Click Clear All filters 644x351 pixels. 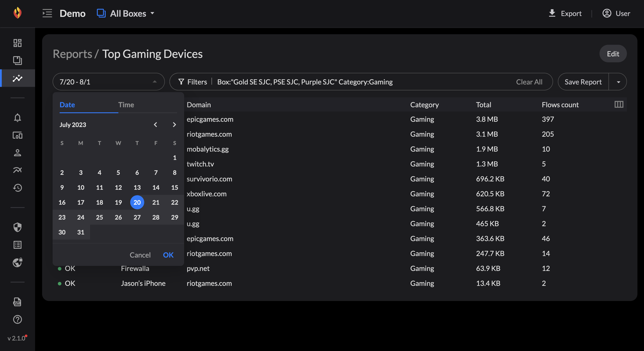point(529,82)
